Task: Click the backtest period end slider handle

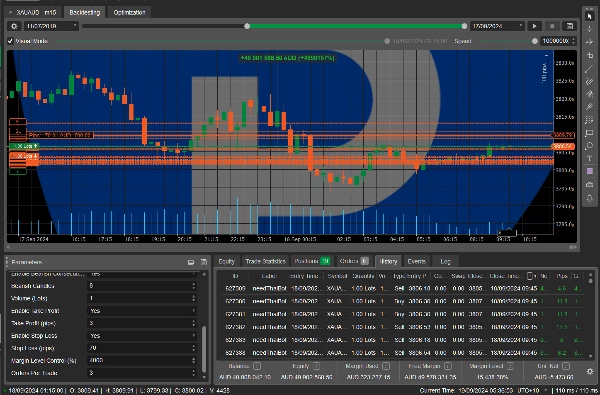Action: pos(464,26)
